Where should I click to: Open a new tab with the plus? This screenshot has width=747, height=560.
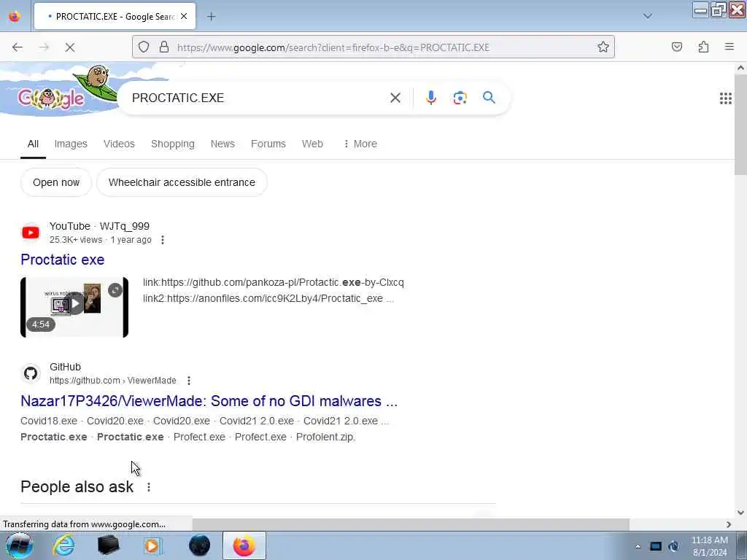(x=211, y=17)
